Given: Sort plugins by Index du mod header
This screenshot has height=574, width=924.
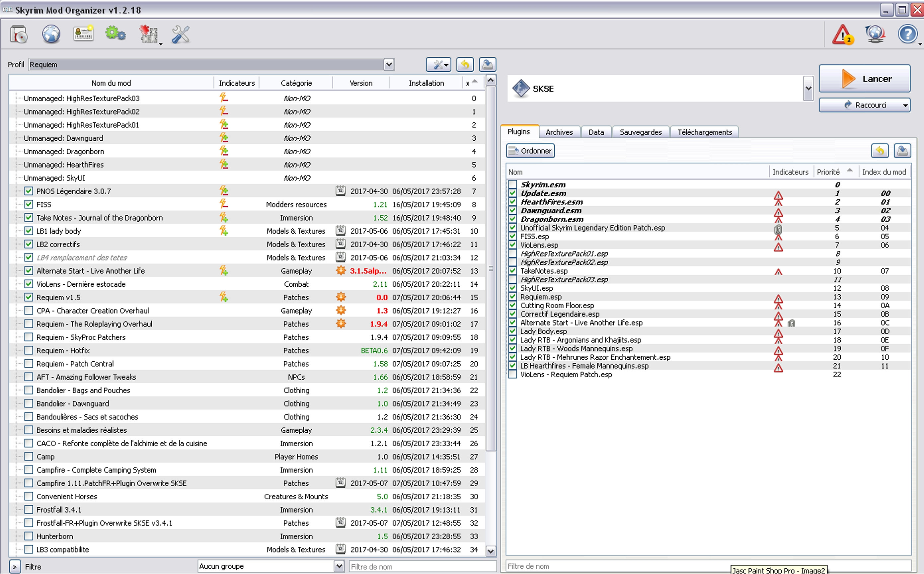Looking at the screenshot, I should (x=884, y=172).
